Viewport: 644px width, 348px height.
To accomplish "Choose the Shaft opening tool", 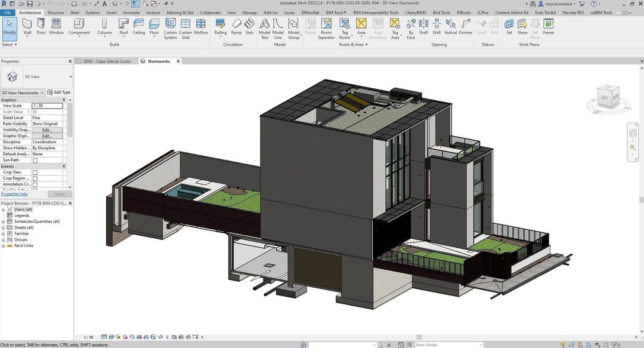I will point(423,27).
